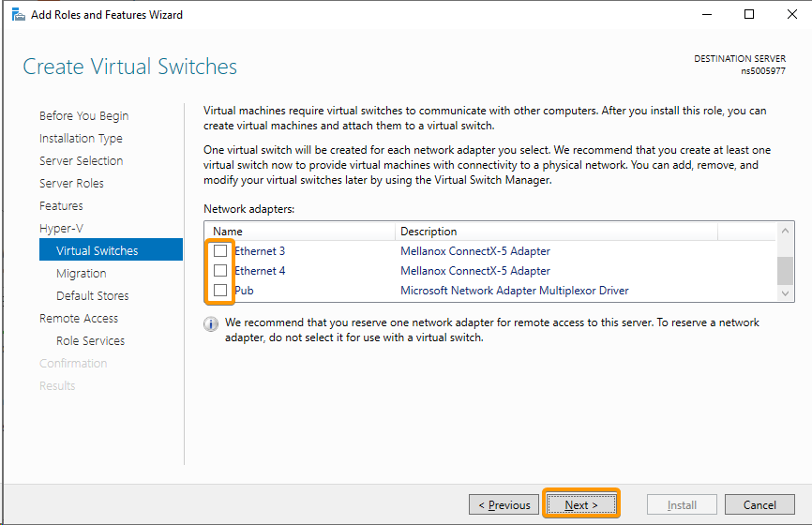
Task: Select Default Stores in the sidebar
Action: coord(93,296)
